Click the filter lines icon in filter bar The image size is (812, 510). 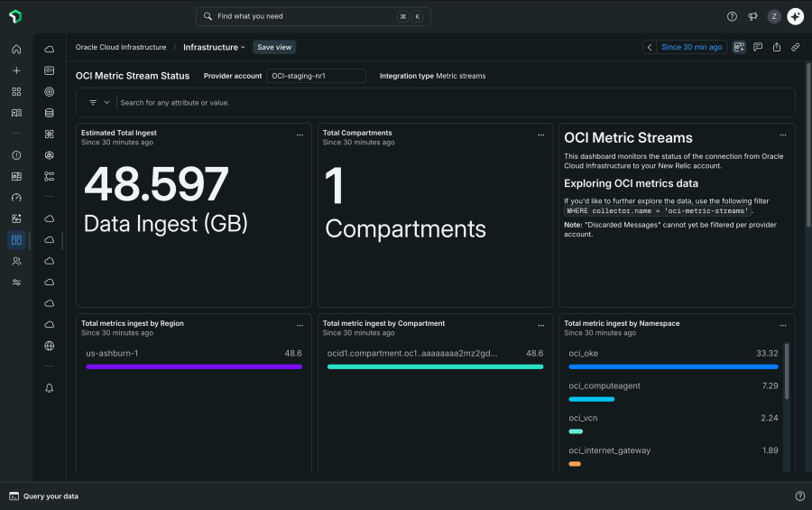[93, 103]
